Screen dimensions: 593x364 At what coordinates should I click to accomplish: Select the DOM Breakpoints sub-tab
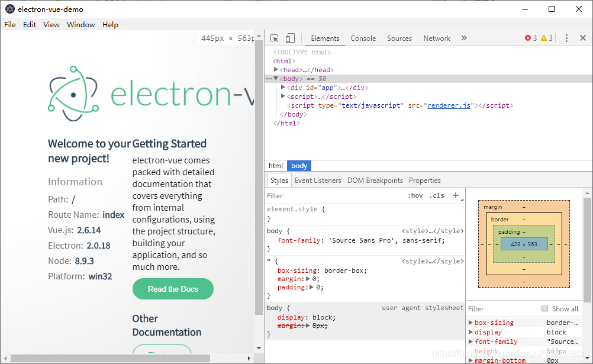pos(375,181)
